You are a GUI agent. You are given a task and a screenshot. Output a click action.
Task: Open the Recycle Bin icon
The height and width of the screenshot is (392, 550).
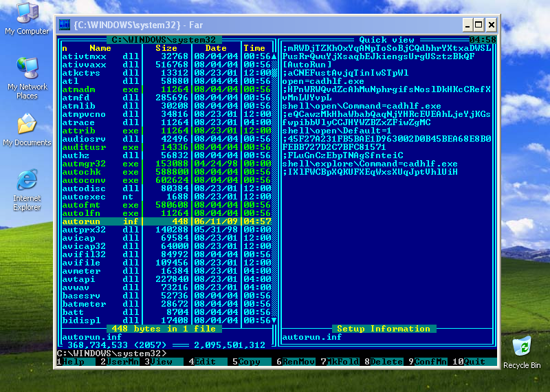click(522, 352)
